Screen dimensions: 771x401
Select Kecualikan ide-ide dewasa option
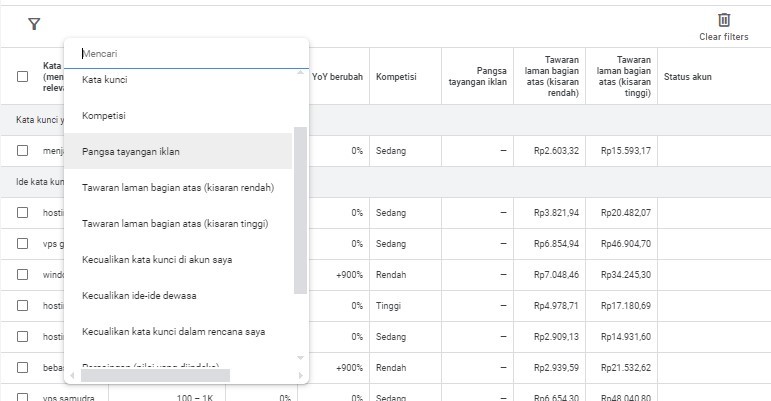(178, 295)
